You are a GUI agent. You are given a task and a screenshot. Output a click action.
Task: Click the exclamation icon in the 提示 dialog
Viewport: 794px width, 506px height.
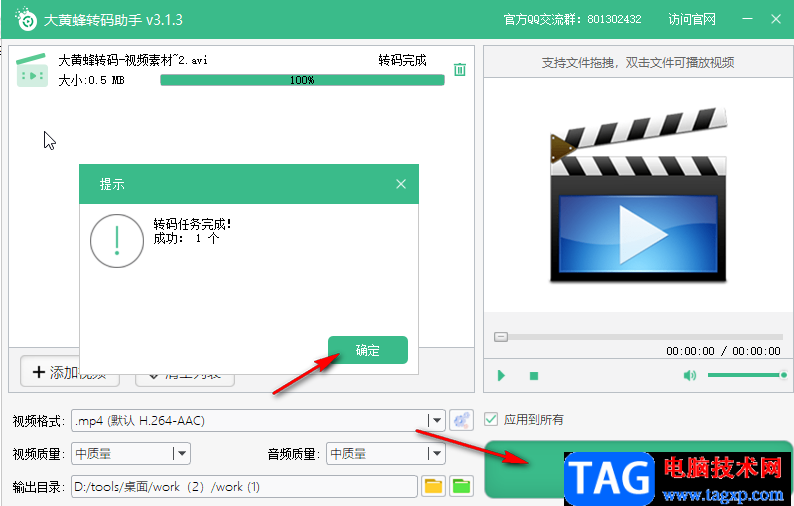117,241
